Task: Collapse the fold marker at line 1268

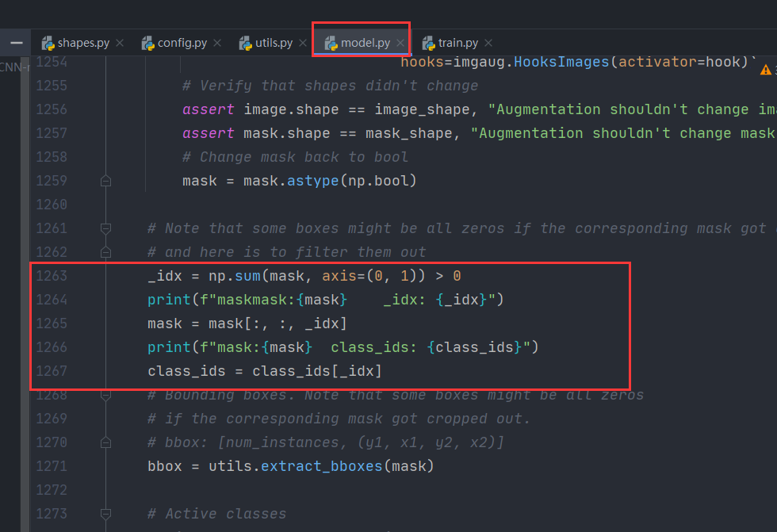Action: coord(105,394)
